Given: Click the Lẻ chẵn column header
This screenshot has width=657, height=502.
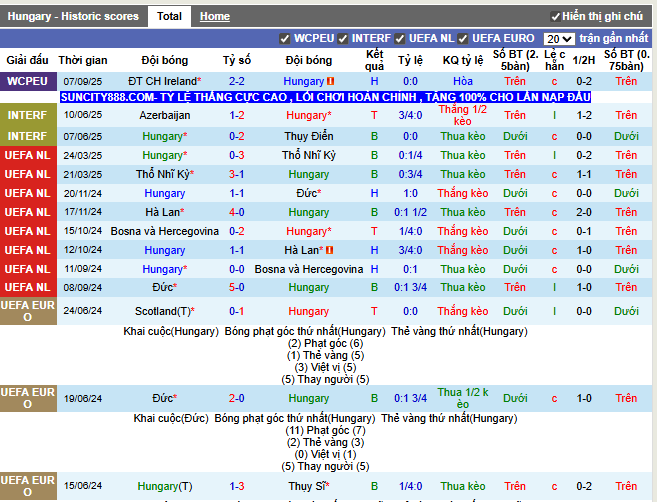Looking at the screenshot, I should 554,60.
